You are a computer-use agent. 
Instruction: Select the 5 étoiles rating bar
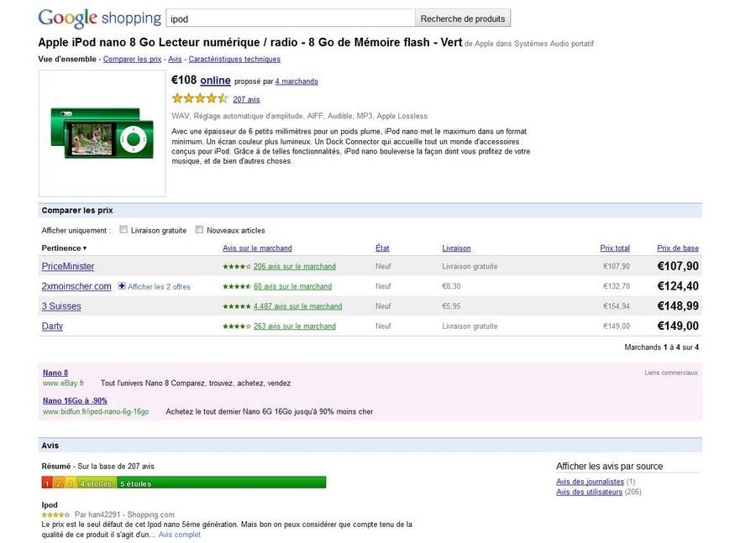(x=221, y=483)
